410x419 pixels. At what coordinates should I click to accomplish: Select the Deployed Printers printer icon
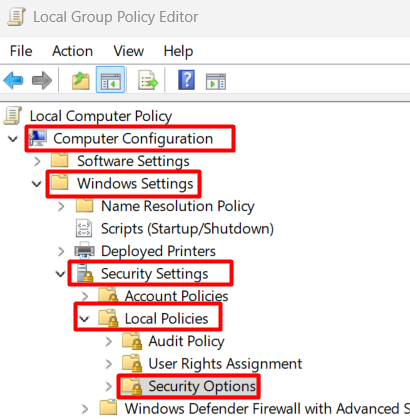(84, 251)
